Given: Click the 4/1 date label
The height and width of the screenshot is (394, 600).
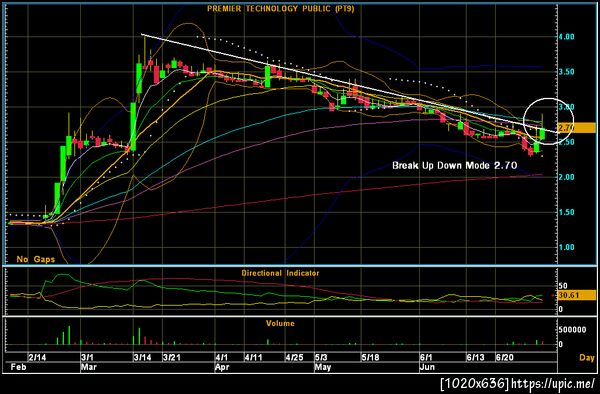Looking at the screenshot, I should tap(222, 357).
